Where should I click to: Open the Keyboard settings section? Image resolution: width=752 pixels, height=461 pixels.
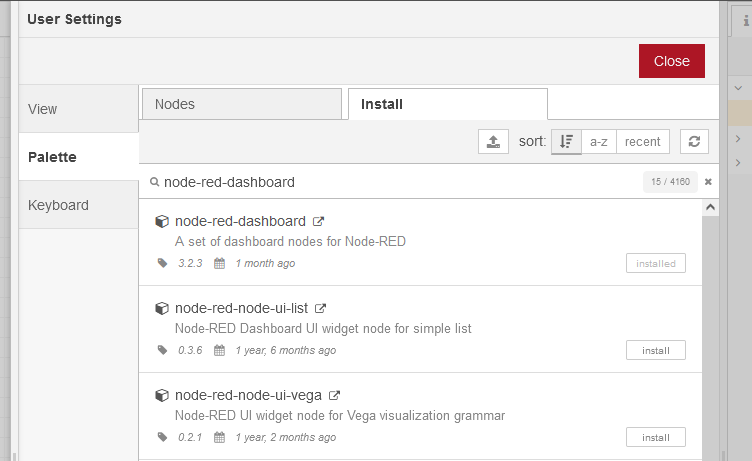[58, 205]
